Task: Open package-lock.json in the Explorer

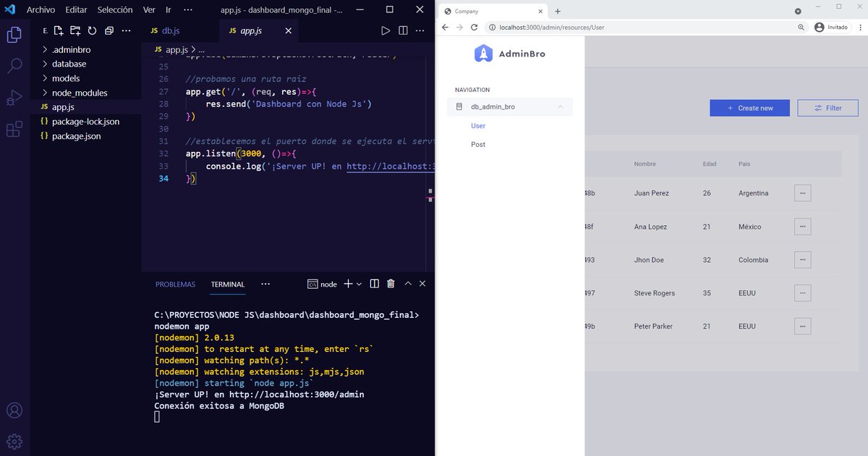Action: (85, 122)
